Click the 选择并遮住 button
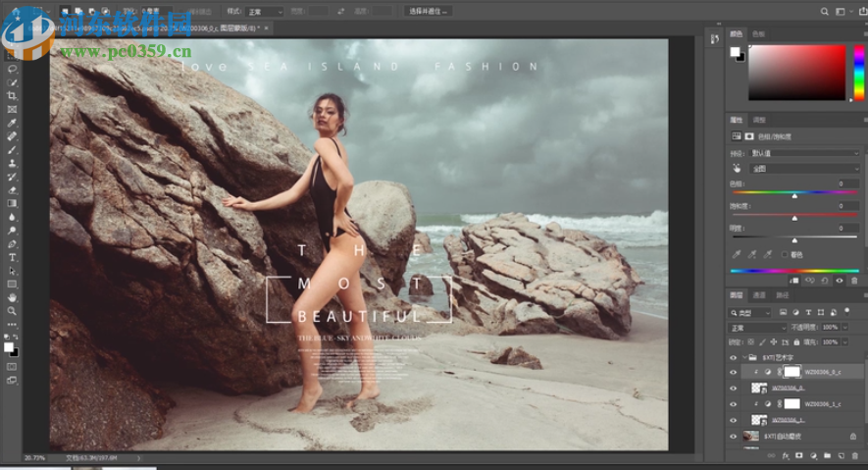Screen dimensions: 868x470 [428, 11]
